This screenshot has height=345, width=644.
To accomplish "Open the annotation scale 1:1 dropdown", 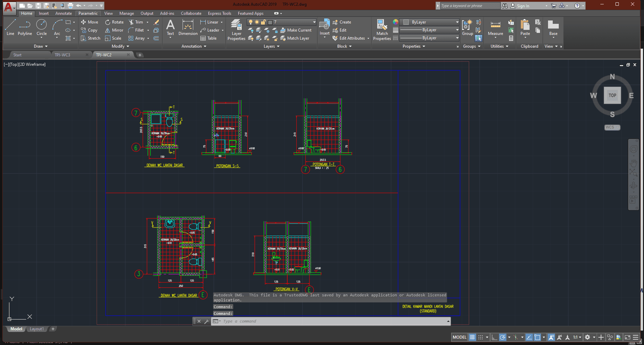I will [577, 337].
